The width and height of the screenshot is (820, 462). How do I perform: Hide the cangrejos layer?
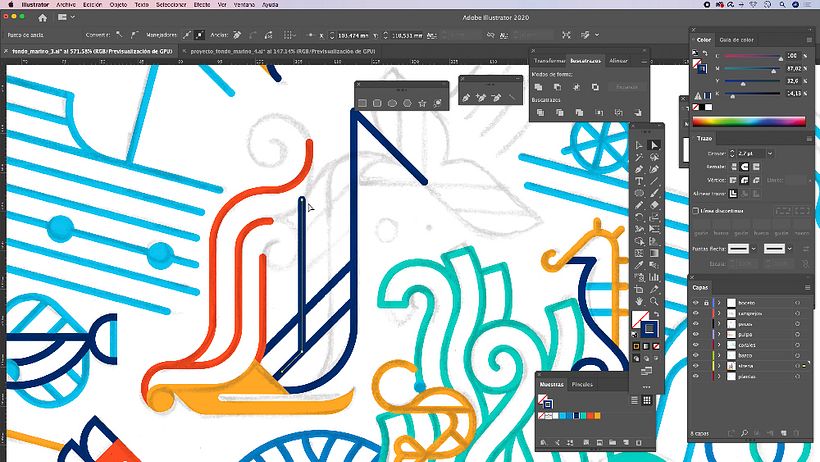point(696,313)
